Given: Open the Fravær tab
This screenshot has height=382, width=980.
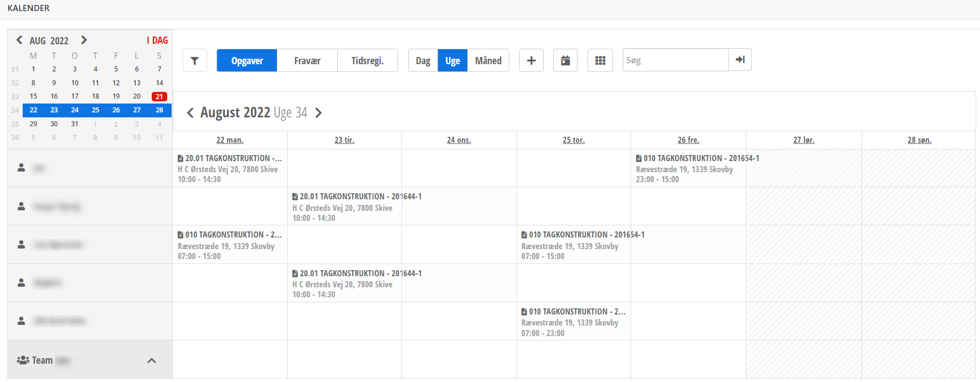Looking at the screenshot, I should pyautogui.click(x=307, y=61).
